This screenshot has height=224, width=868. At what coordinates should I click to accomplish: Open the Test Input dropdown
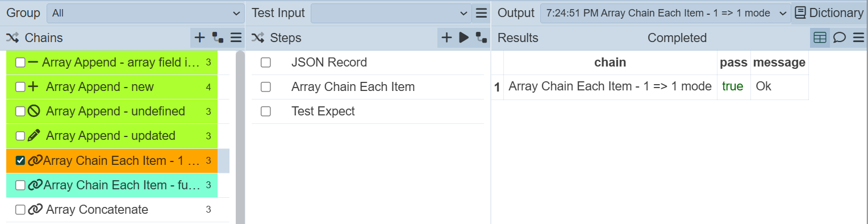click(391, 13)
